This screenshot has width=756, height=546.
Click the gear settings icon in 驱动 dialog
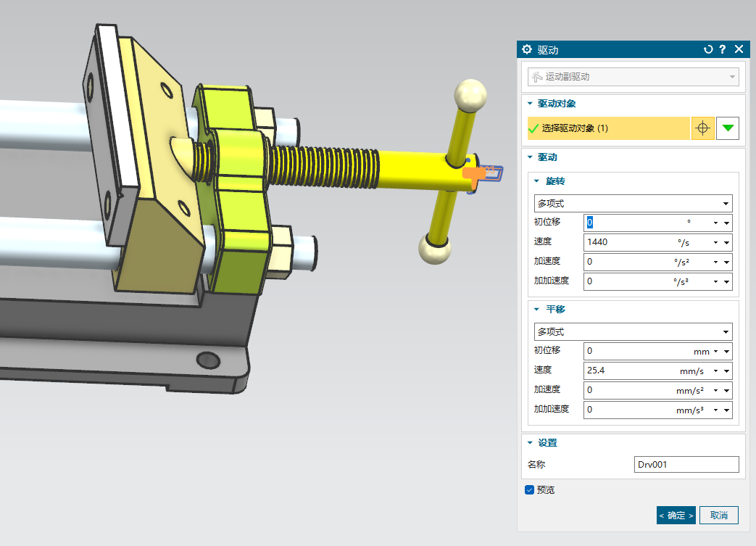point(527,49)
